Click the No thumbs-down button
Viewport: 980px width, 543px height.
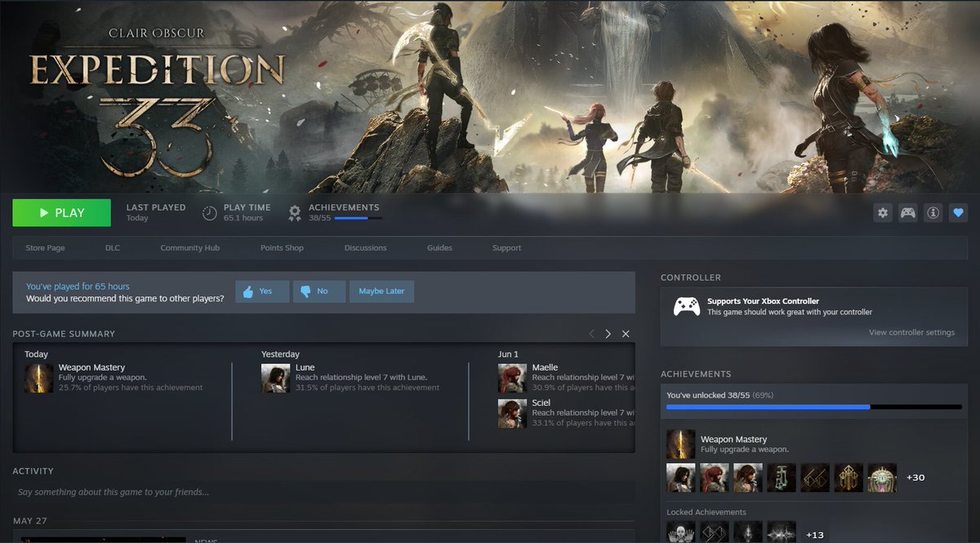coord(318,292)
